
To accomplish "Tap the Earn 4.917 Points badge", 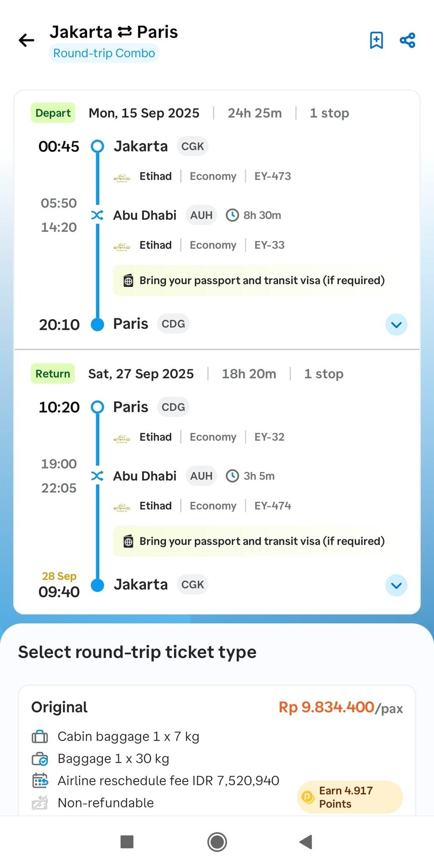I will 350,797.
